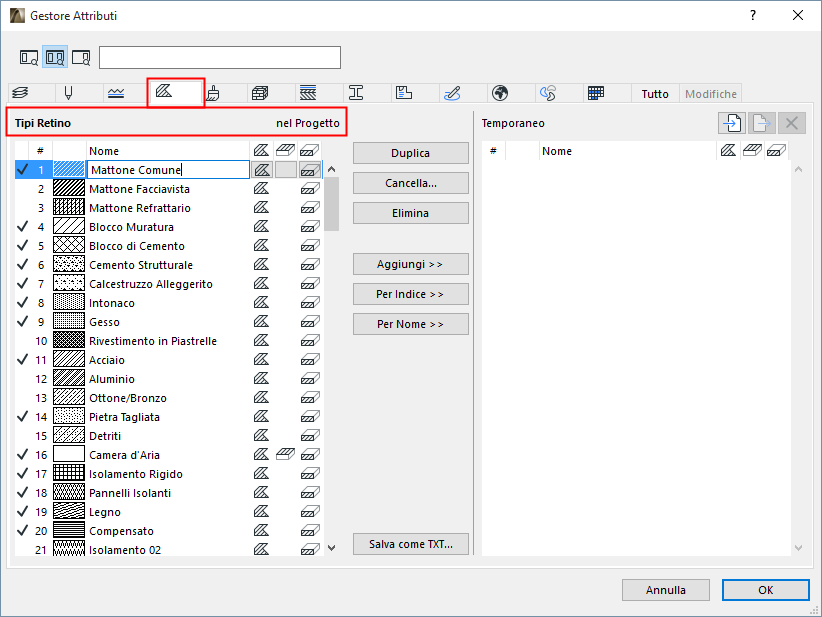This screenshot has width=822, height=617.
Task: Switch to the Modifiche tab
Action: coord(711,94)
